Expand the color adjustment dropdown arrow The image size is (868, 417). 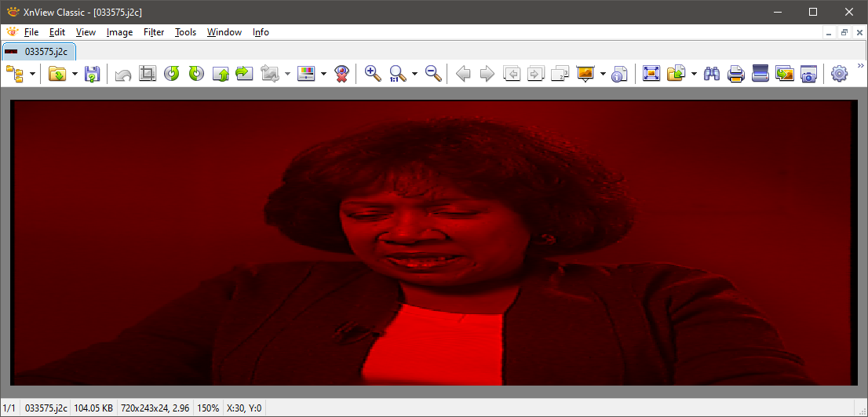[x=323, y=74]
